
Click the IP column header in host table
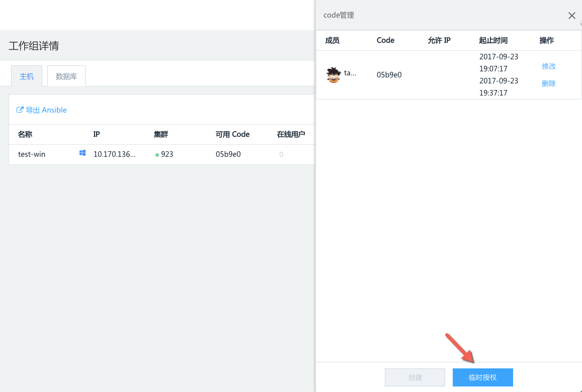click(97, 134)
